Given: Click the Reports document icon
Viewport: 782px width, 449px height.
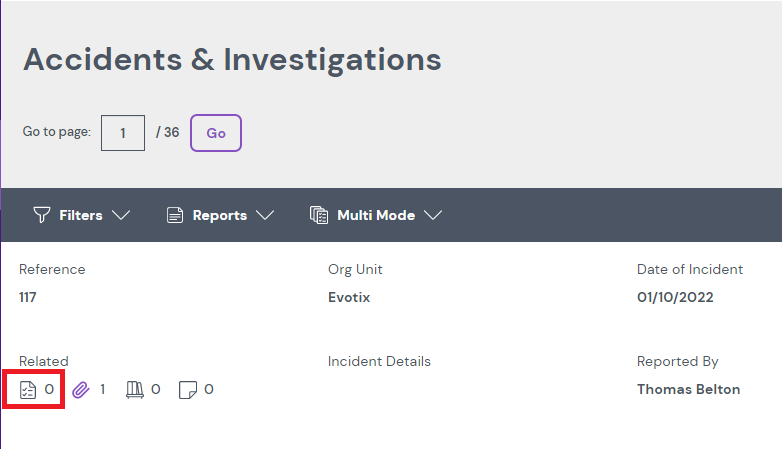Looking at the screenshot, I should pos(175,215).
